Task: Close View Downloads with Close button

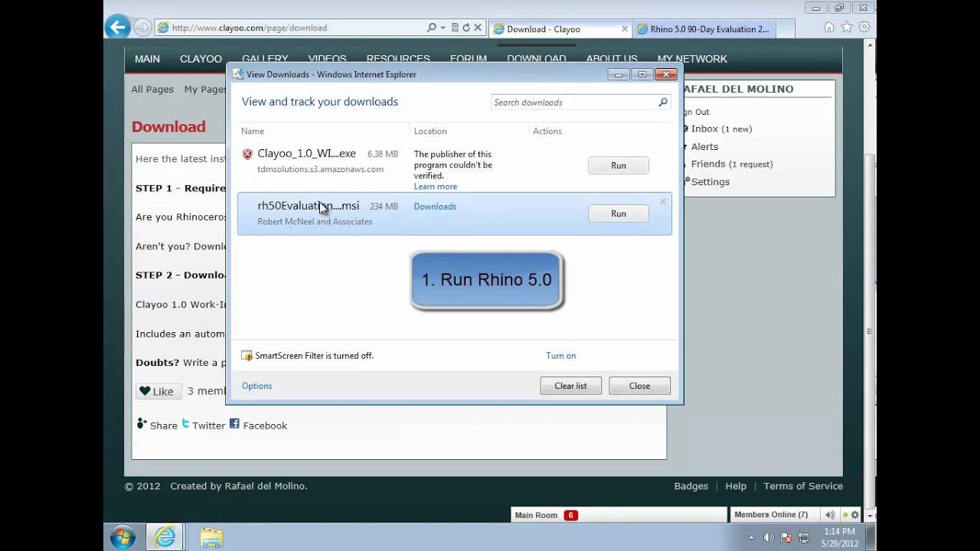Action: [639, 386]
